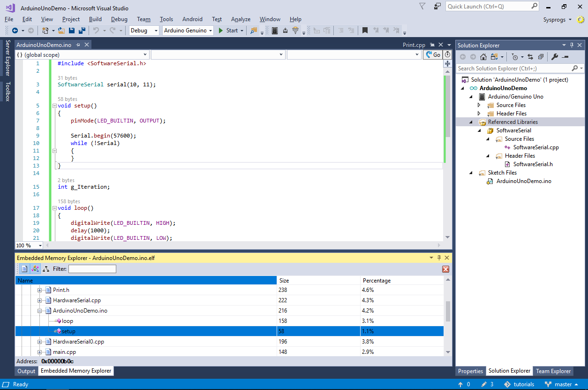Click the Save All icon in the toolbar
This screenshot has height=390, width=588.
click(x=82, y=31)
